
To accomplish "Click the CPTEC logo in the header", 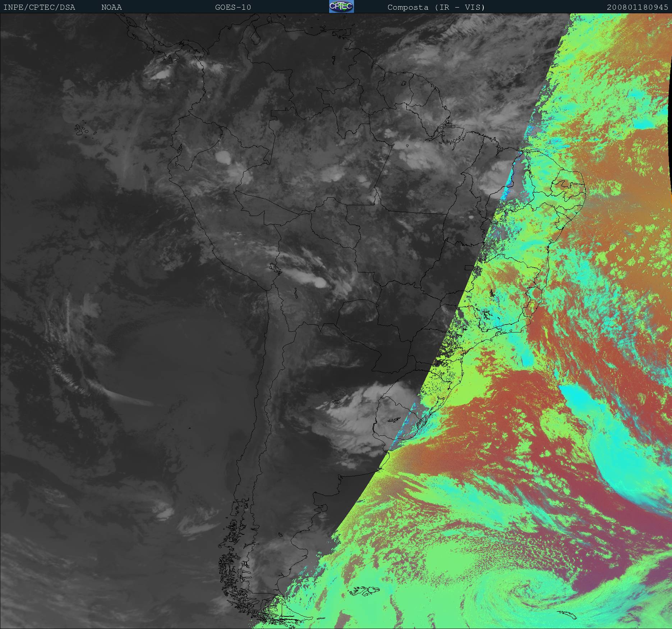I will tap(341, 7).
